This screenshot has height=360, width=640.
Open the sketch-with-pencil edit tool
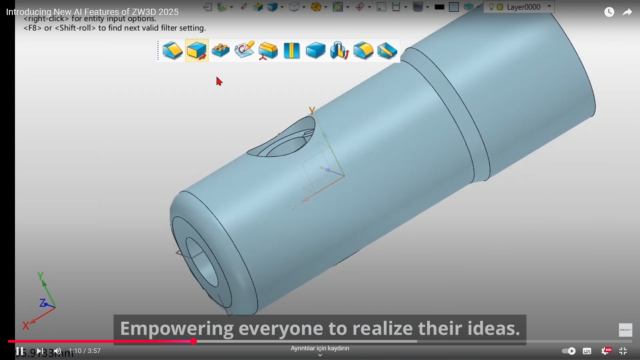point(244,50)
